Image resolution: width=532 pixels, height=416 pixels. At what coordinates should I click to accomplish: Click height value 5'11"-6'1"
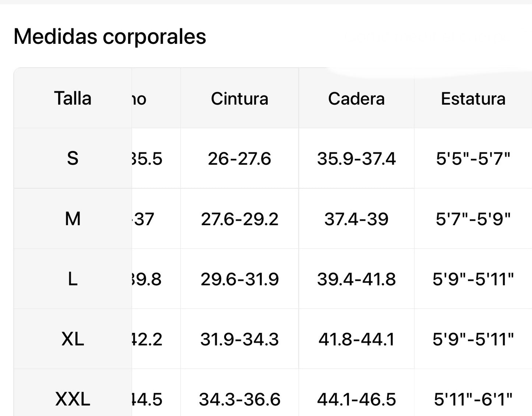[x=473, y=399]
